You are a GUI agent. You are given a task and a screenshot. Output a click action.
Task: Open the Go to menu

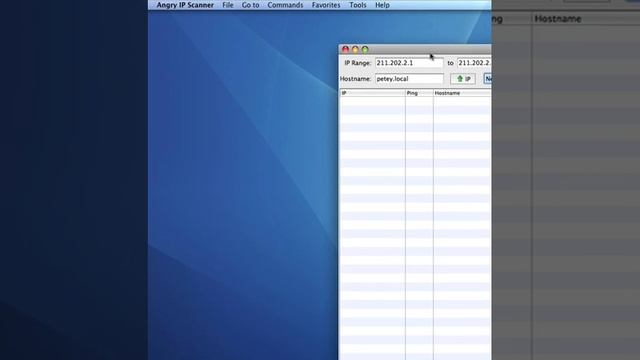(x=250, y=5)
